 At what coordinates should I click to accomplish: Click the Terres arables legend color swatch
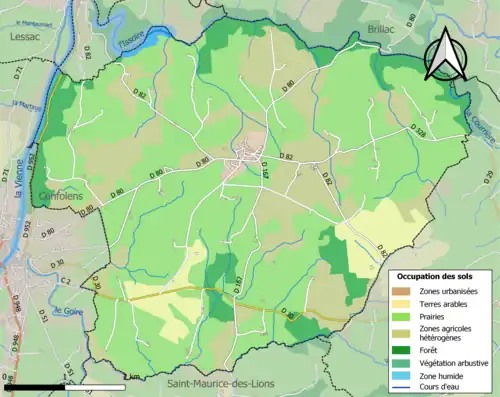[x=401, y=304]
